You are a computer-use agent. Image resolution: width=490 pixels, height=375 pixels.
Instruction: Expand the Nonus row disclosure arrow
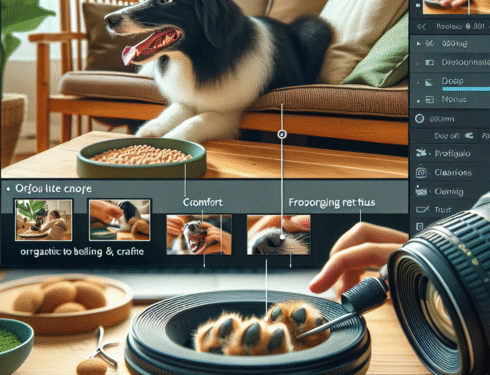418,100
